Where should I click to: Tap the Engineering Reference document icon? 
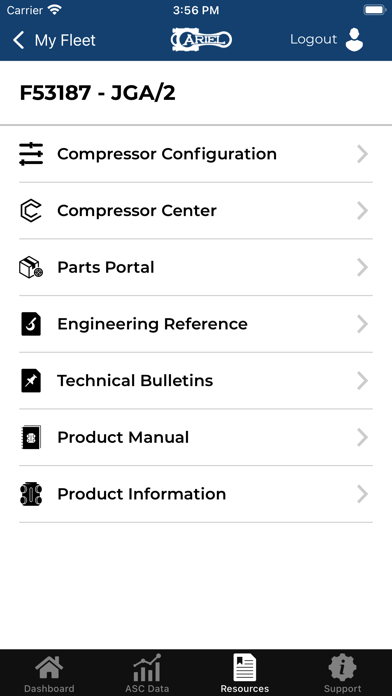click(31, 324)
